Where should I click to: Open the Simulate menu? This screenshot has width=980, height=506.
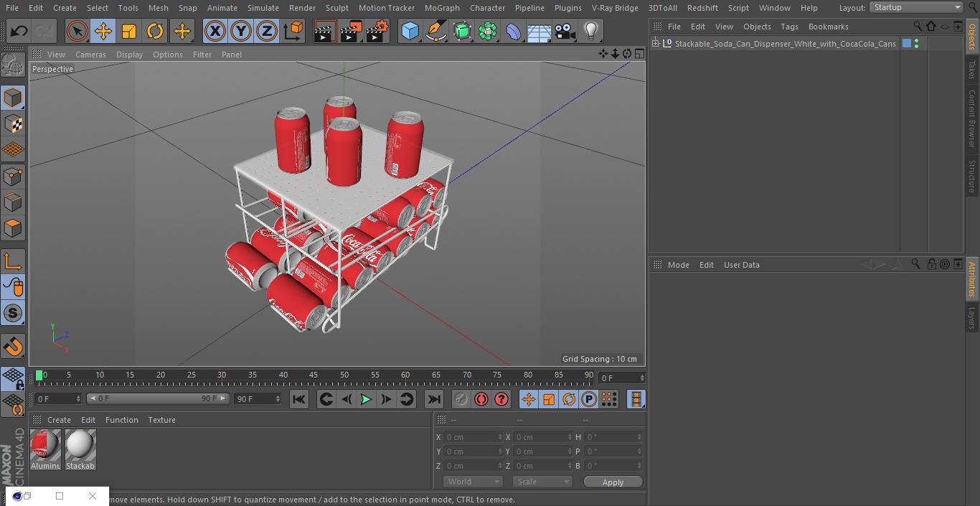pyautogui.click(x=263, y=8)
